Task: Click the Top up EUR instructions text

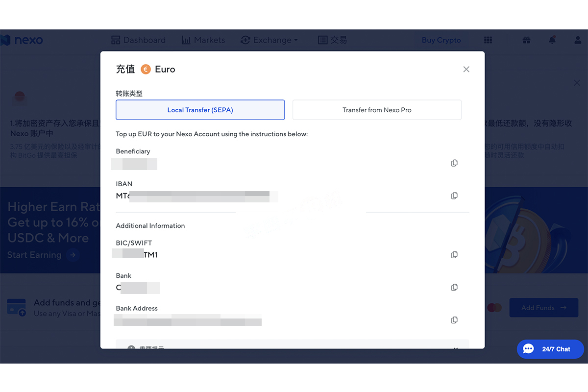Action: pos(212,134)
